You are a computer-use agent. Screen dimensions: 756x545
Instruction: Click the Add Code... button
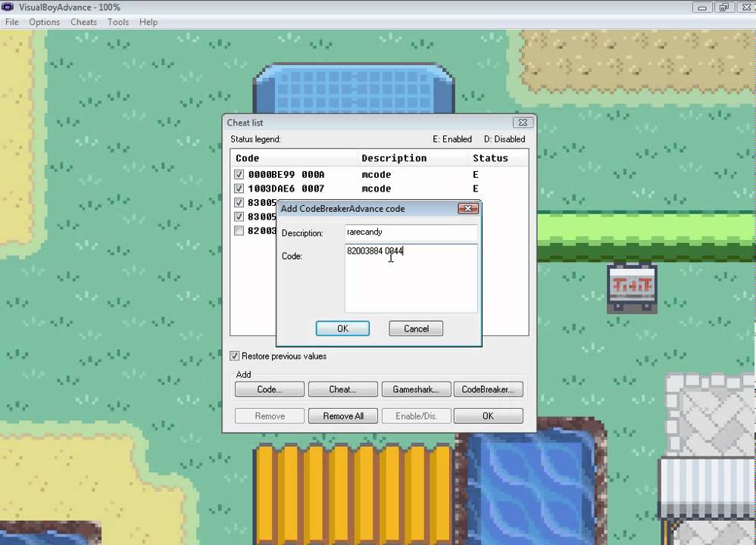point(270,389)
